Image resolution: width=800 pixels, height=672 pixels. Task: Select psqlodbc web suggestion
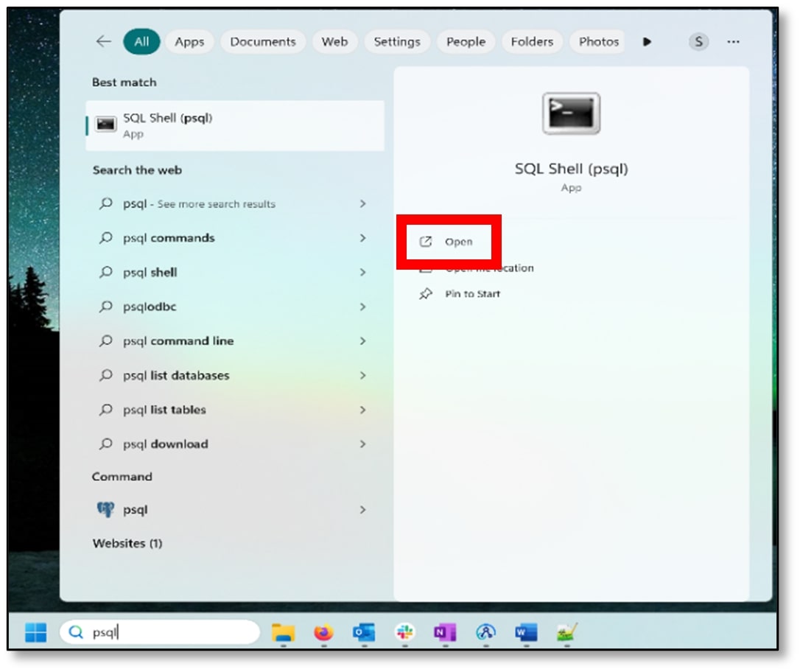click(x=150, y=306)
